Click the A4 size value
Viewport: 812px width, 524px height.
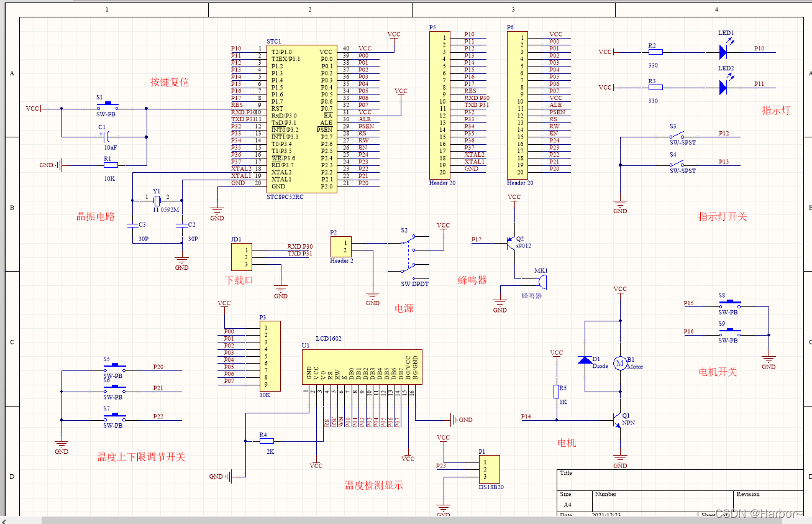click(x=567, y=505)
